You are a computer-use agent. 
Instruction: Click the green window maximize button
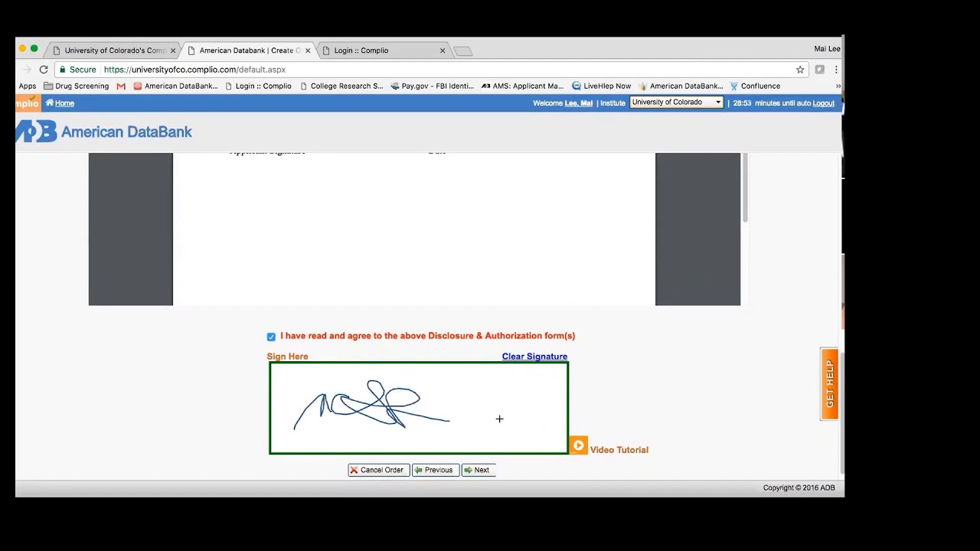pyautogui.click(x=34, y=49)
